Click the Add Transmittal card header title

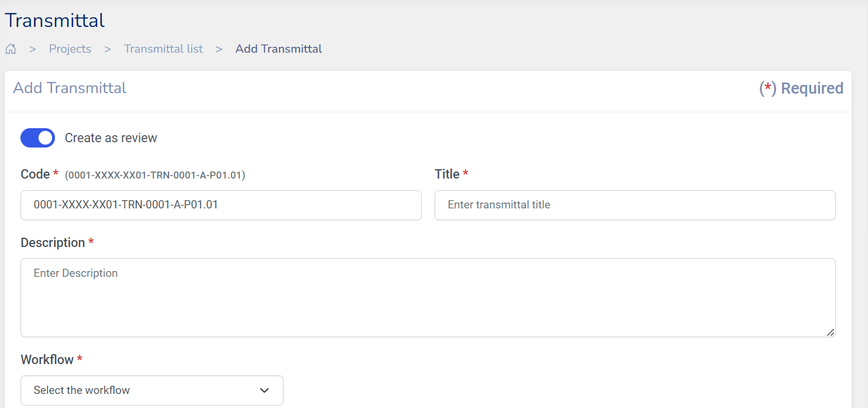pyautogui.click(x=70, y=88)
